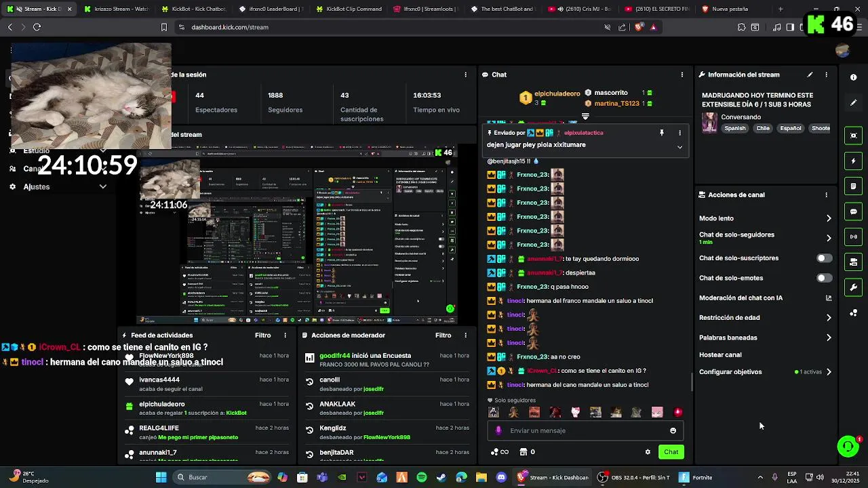Toggle Chat de solo-emotes switch
Viewport: 868px width, 488px height.
tap(824, 278)
